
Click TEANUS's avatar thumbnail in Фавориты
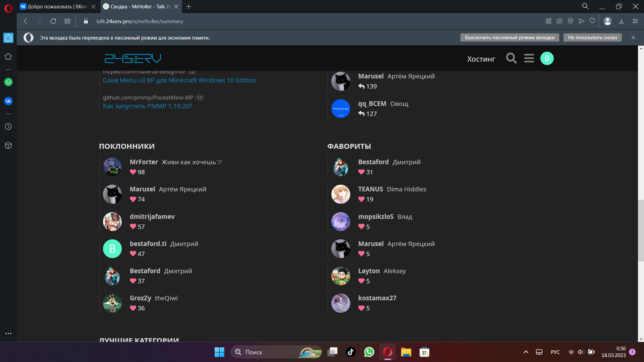(x=340, y=194)
